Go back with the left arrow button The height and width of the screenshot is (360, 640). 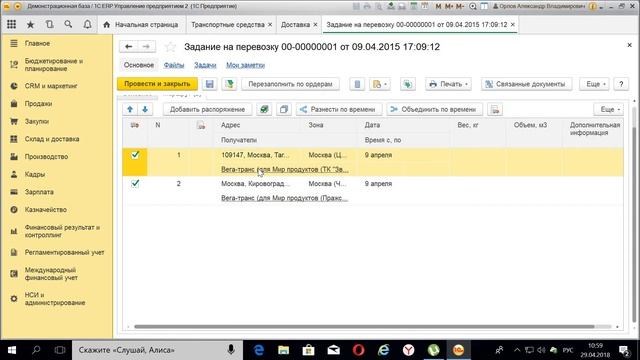(129, 47)
